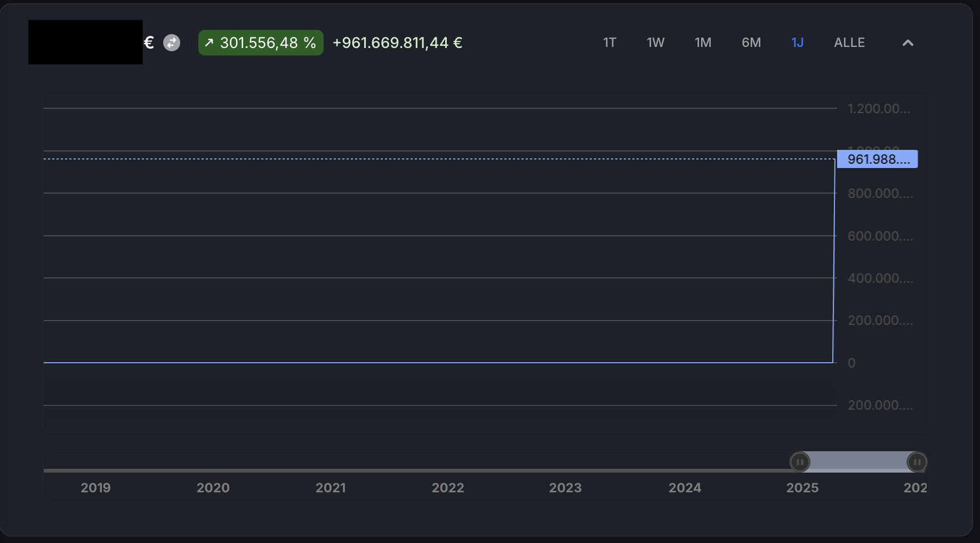Viewport: 980px width, 543px height.
Task: Click the 2023 timeline label
Action: [x=565, y=488]
